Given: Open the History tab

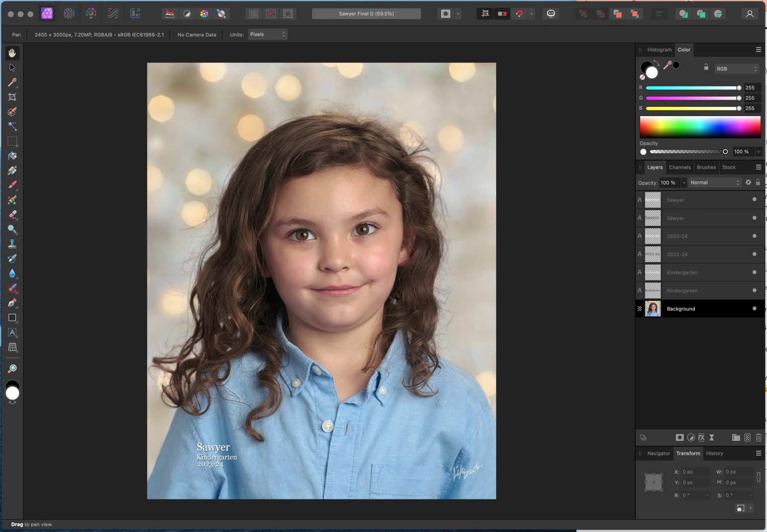Looking at the screenshot, I should pos(714,453).
